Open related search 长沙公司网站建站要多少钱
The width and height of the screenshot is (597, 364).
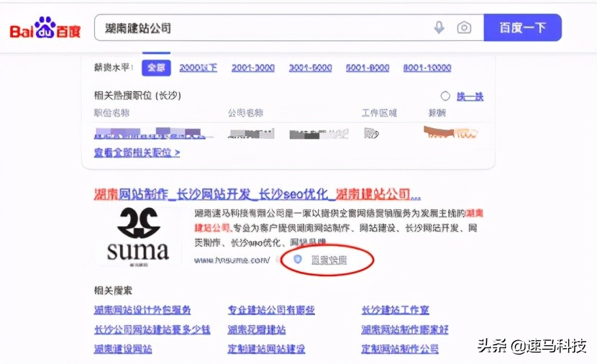152,329
